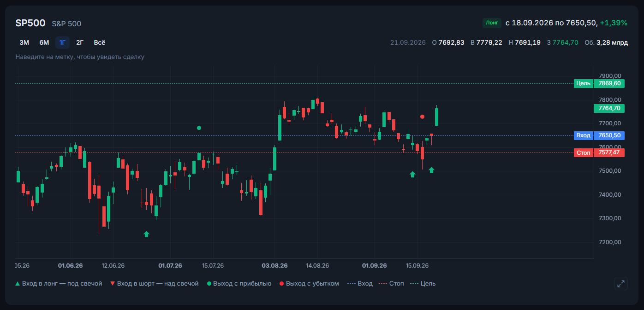
Task: Click the Выход с убытком legend item
Action: [x=309, y=283]
